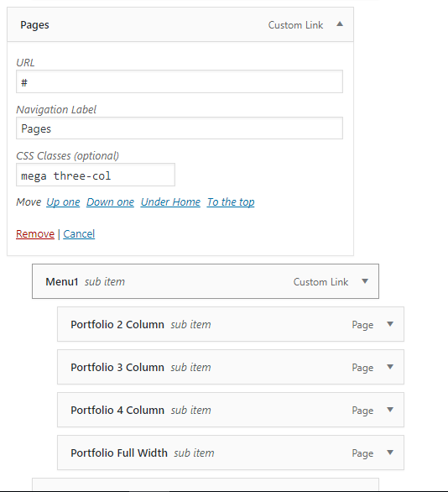Expand Portfolio 3 Column item arrow
The width and height of the screenshot is (448, 492).
click(x=390, y=367)
